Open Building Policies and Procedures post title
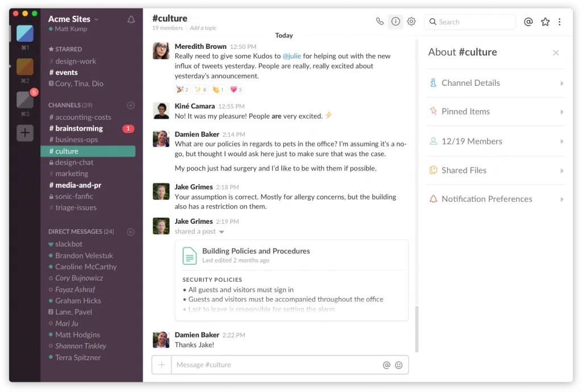This screenshot has width=582, height=392. coord(256,251)
